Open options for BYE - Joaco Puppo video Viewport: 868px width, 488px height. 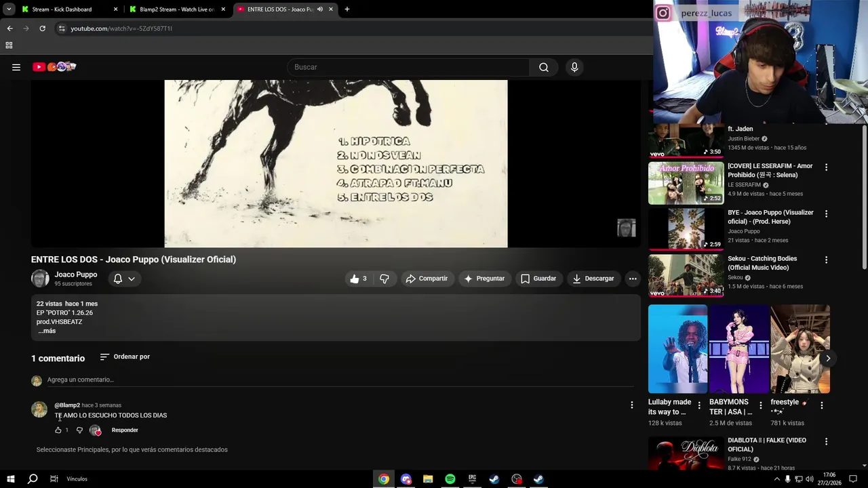tap(826, 213)
